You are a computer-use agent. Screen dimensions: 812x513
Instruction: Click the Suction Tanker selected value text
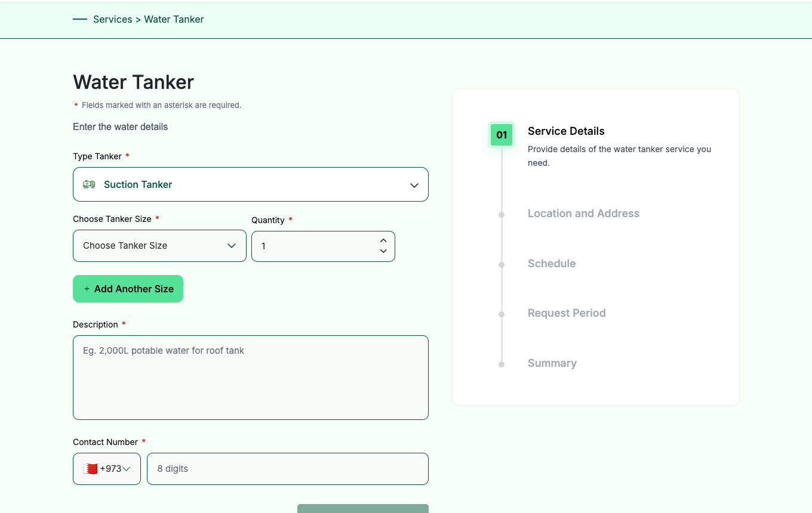[138, 185]
